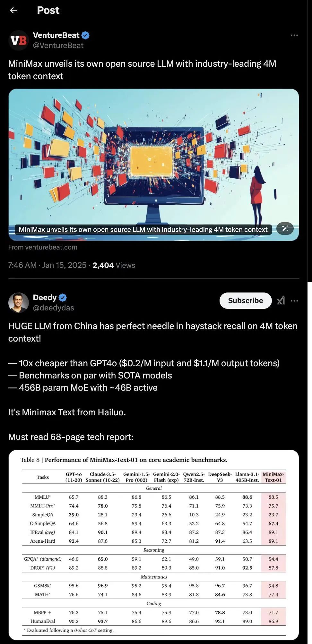Open the @VentureBeat handle
Image resolution: width=312 pixels, height=644 pixels.
pos(58,46)
